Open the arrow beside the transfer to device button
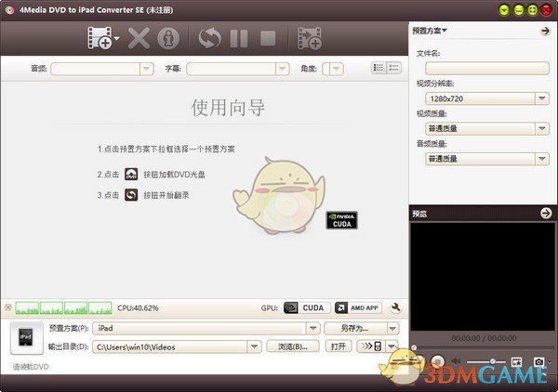This screenshot has width=558, height=392. click(x=392, y=346)
